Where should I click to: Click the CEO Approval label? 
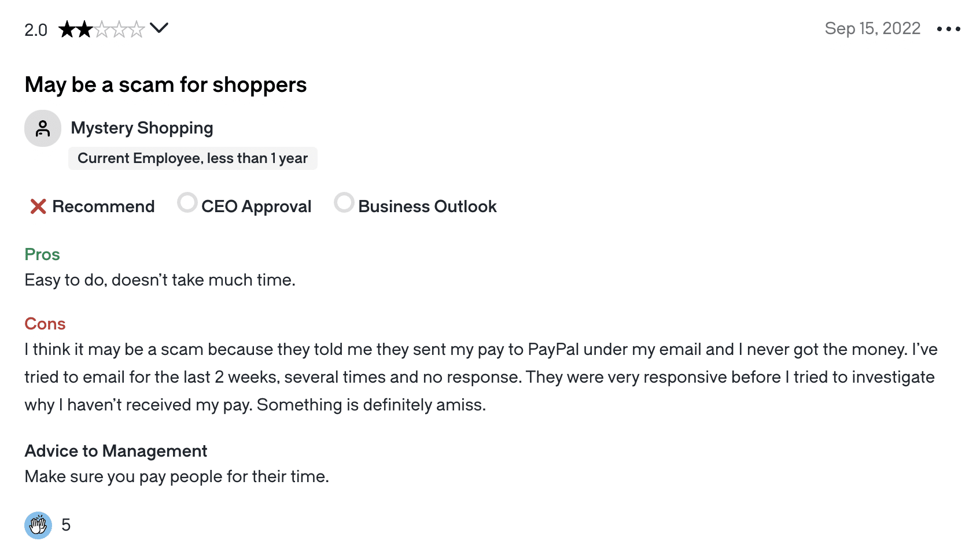(x=256, y=206)
